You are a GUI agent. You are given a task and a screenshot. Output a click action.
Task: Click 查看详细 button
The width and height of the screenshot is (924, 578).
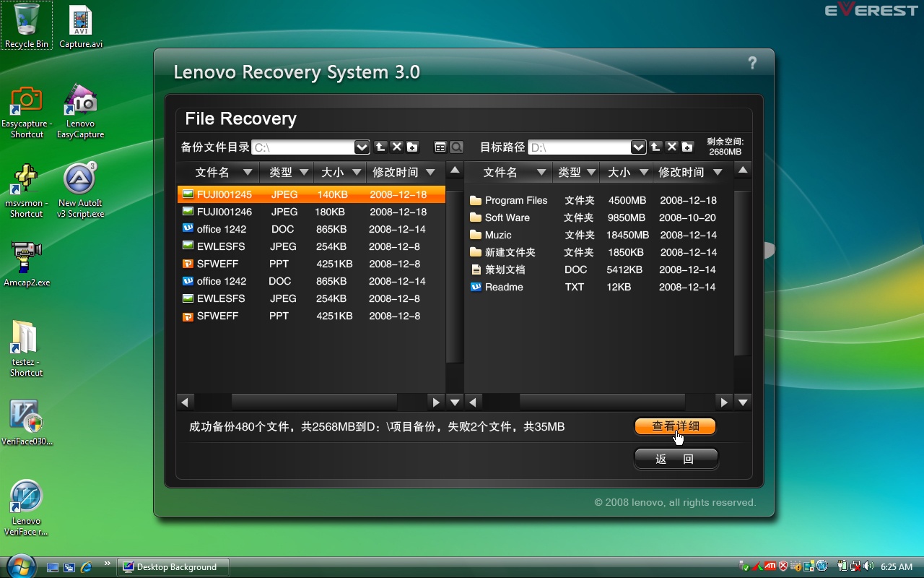pos(676,426)
